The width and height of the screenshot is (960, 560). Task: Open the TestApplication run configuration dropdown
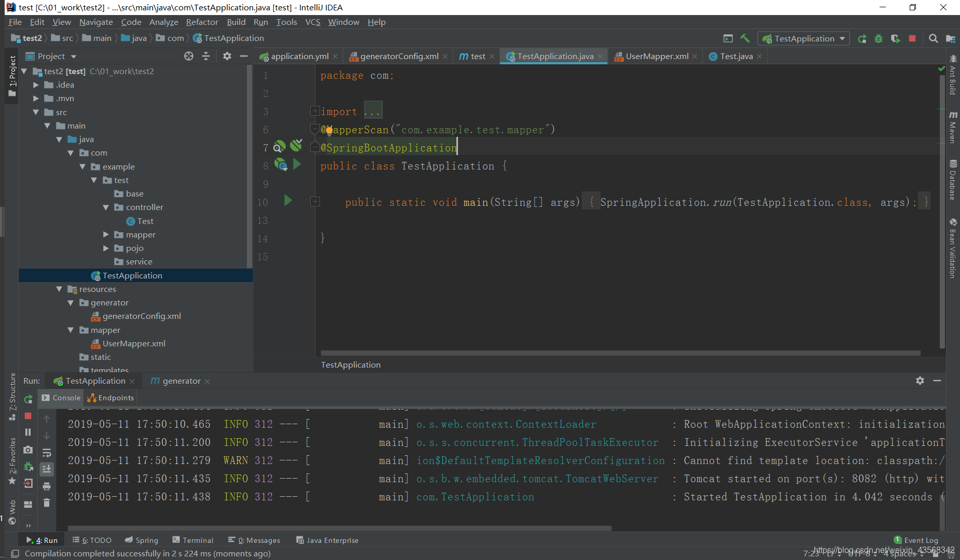click(803, 38)
